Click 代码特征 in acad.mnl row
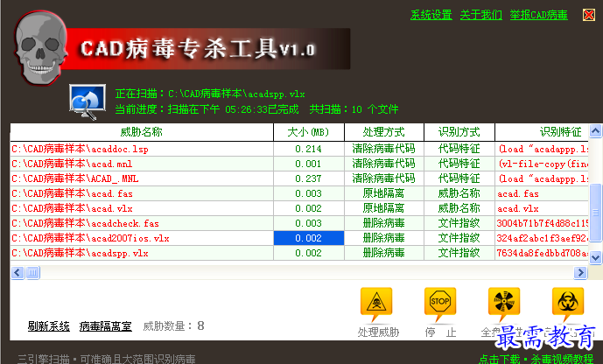The width and height of the screenshot is (603, 364). pyautogui.click(x=459, y=164)
